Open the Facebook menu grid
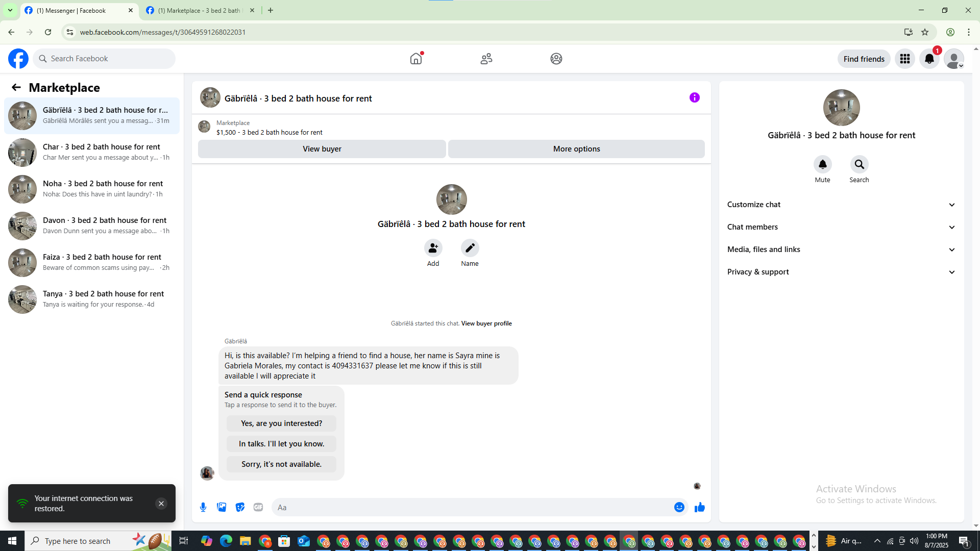This screenshot has height=551, width=980. [904, 59]
